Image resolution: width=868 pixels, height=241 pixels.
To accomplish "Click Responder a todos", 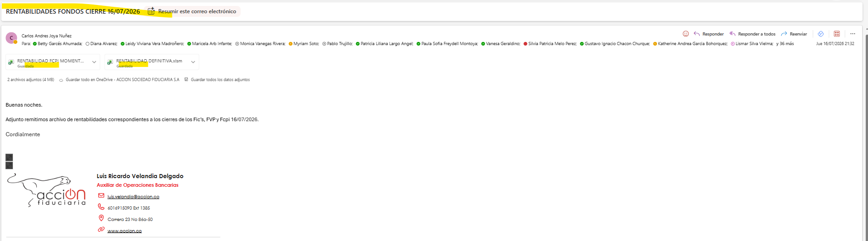I will click(x=752, y=34).
